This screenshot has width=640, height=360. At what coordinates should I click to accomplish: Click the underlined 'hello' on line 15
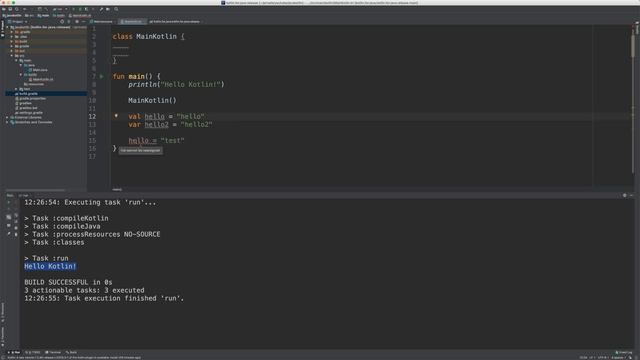click(138, 140)
